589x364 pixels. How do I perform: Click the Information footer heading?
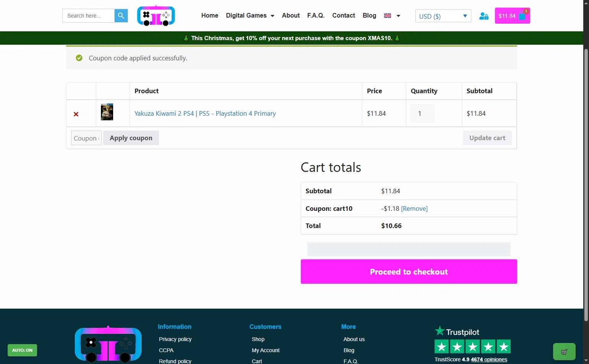(x=174, y=327)
